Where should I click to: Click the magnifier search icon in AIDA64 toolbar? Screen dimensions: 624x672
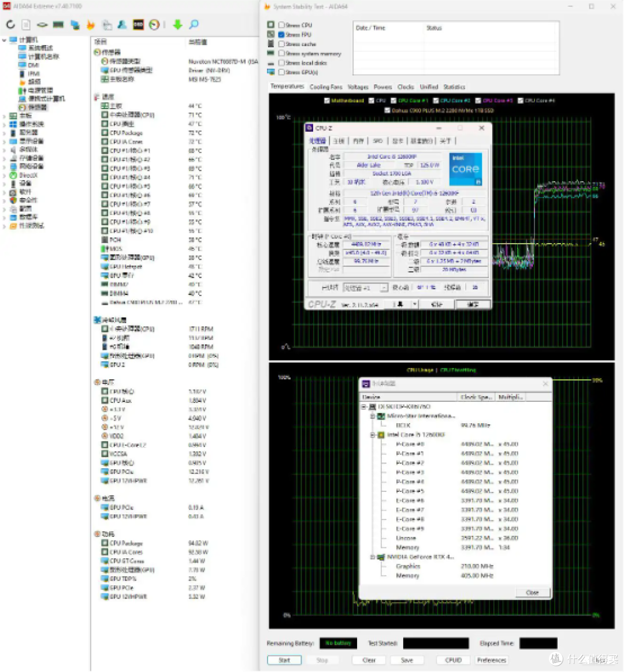[194, 25]
